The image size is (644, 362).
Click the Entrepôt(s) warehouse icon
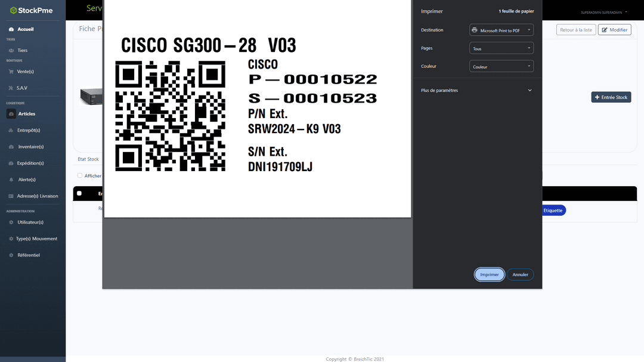[x=11, y=130]
